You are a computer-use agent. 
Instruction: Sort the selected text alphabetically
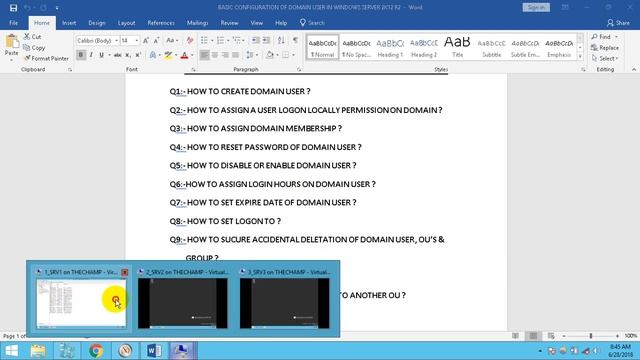point(281,40)
